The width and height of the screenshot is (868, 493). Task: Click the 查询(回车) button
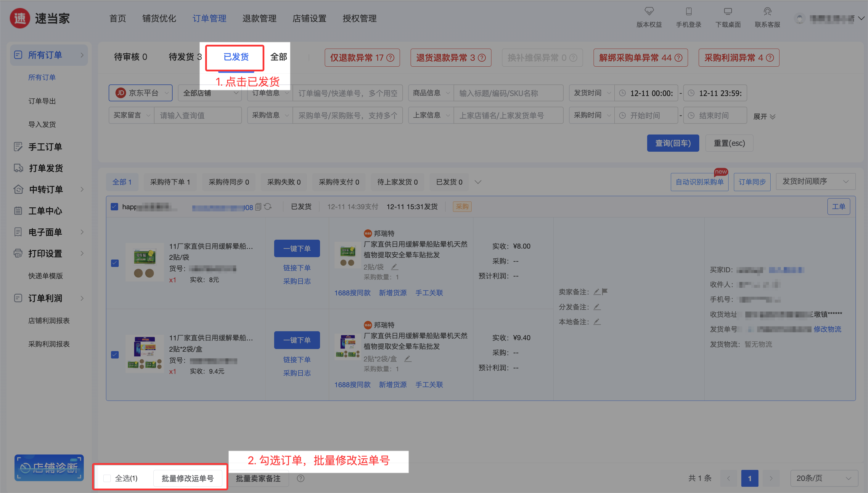click(x=673, y=143)
